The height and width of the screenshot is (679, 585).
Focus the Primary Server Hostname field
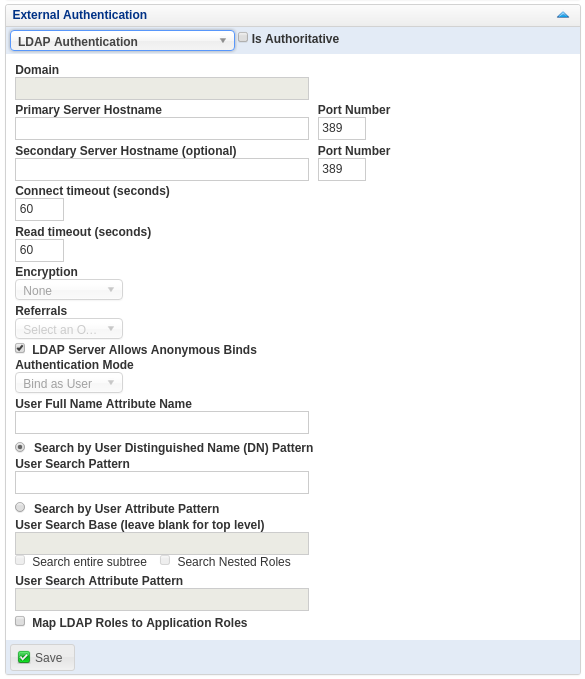[162, 129]
